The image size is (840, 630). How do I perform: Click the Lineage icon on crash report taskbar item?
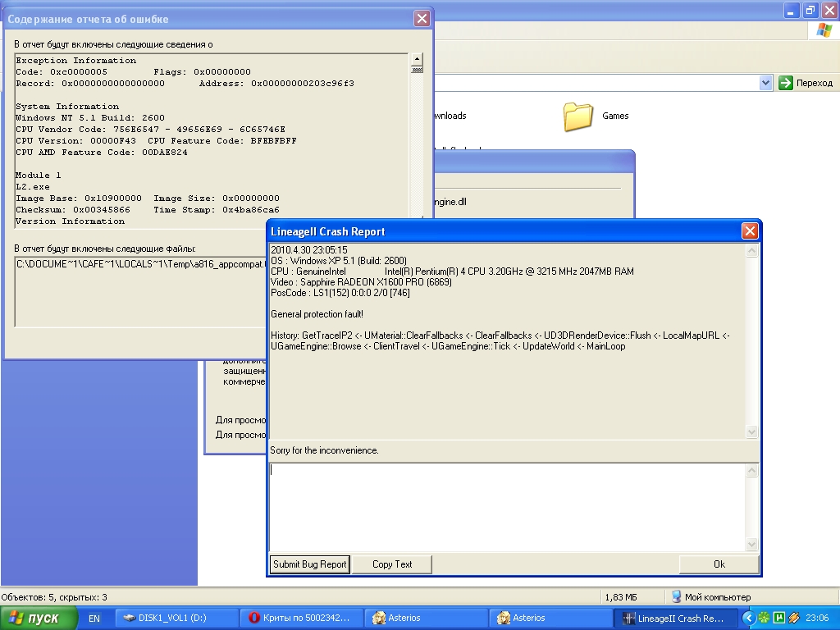(629, 618)
